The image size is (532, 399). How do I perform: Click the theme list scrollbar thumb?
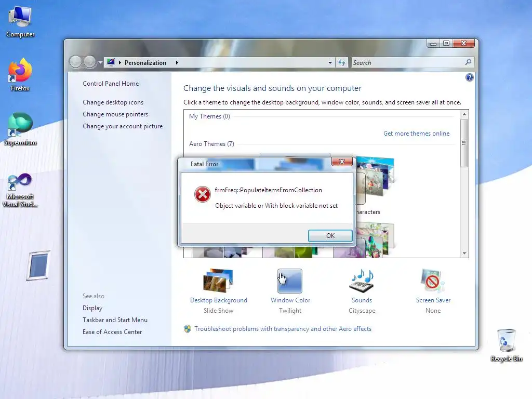[464, 143]
